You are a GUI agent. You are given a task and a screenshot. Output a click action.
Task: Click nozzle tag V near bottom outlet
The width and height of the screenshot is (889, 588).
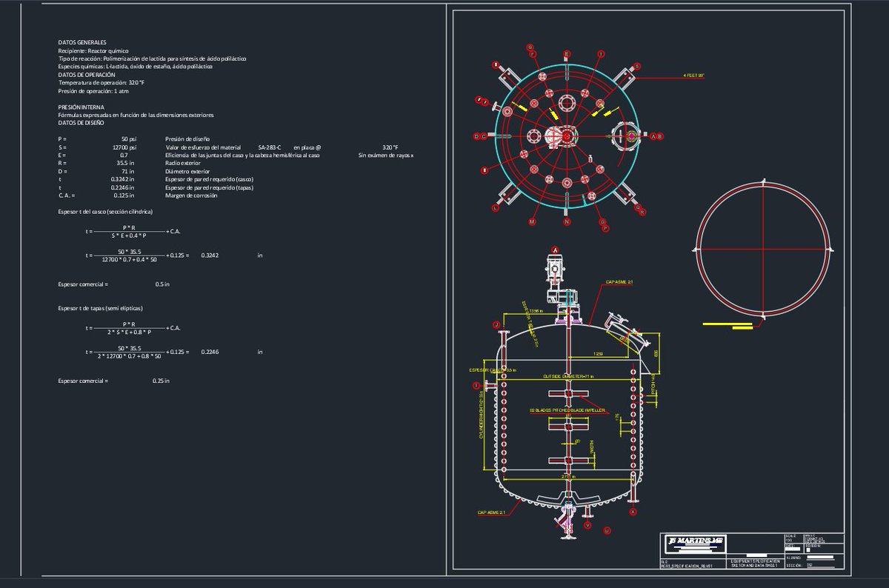pos(587,525)
